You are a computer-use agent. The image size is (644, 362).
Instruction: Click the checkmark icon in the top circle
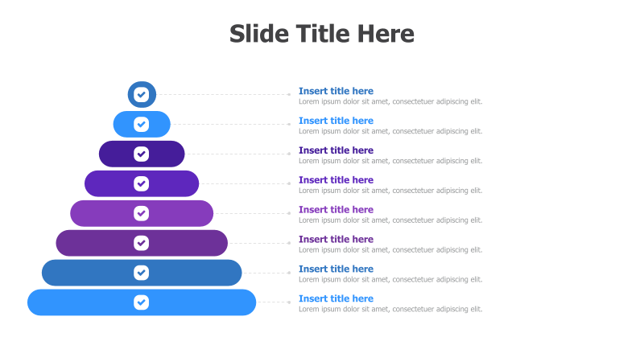tap(142, 94)
